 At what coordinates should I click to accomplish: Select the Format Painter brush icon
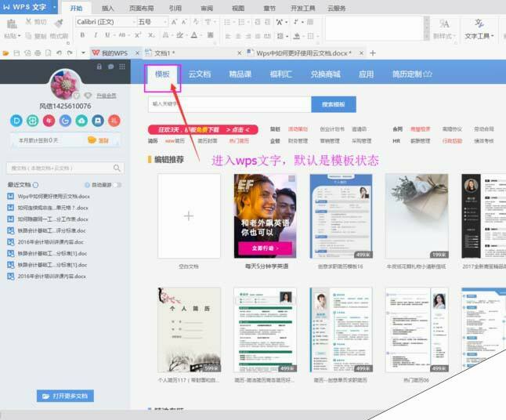click(59, 23)
